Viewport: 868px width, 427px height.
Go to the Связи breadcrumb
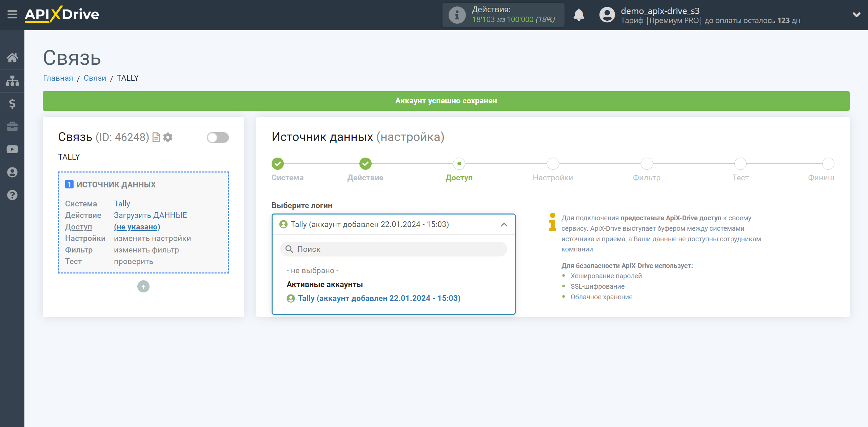[95, 78]
